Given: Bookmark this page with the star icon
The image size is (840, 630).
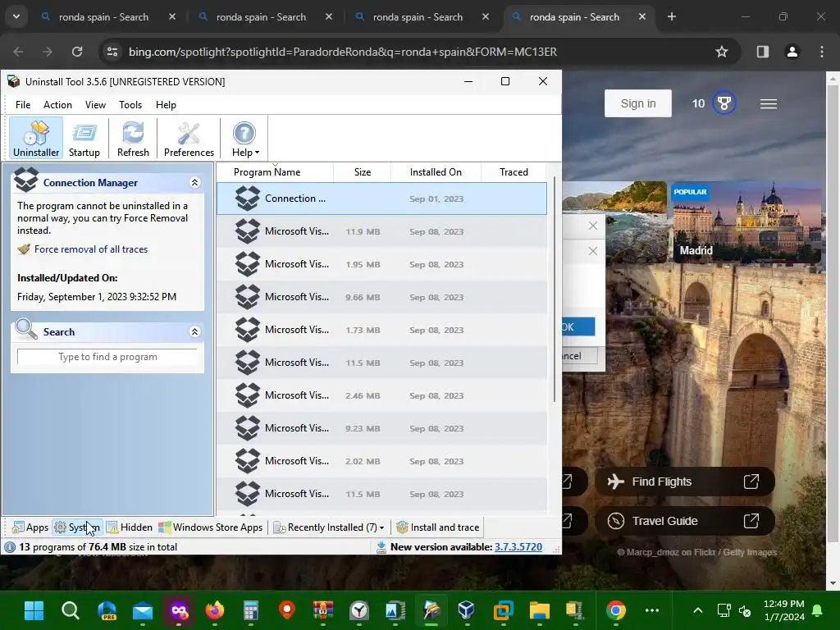Looking at the screenshot, I should (x=722, y=52).
